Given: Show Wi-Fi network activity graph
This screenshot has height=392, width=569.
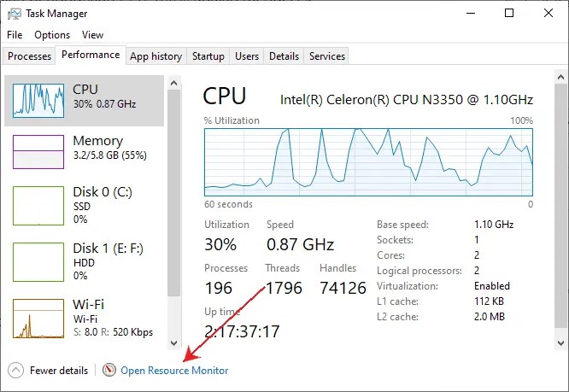Looking at the screenshot, I should point(38,318).
